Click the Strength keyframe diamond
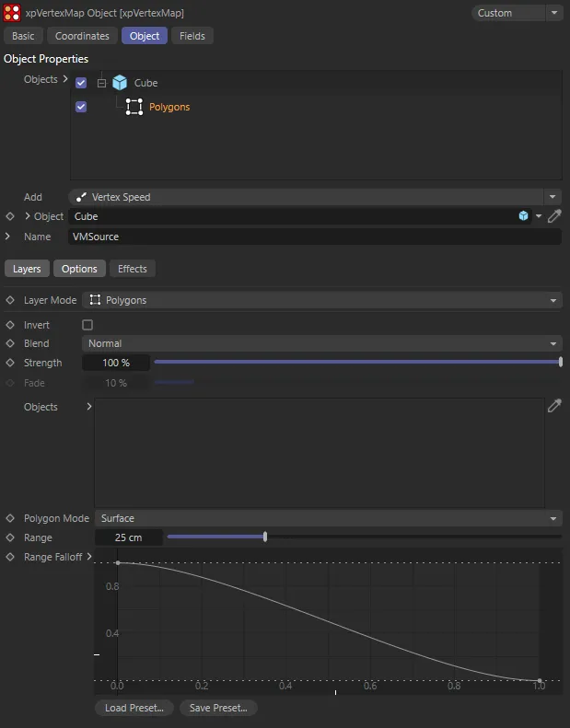The width and height of the screenshot is (570, 728). click(x=10, y=363)
